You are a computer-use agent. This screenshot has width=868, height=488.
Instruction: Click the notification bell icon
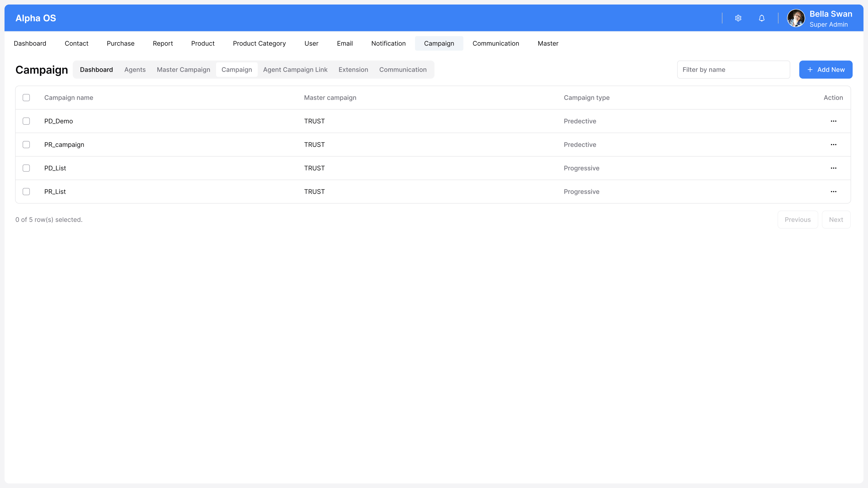(x=762, y=18)
